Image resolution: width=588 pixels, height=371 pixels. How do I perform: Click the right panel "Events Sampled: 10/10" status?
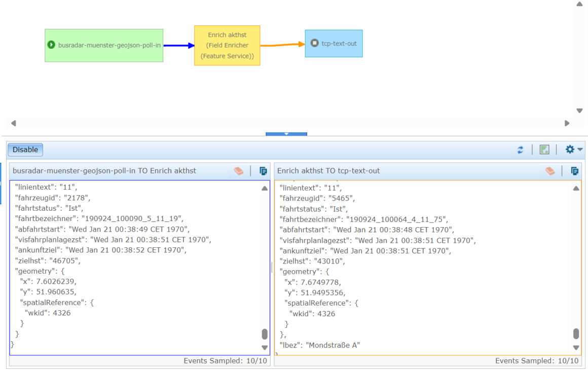tap(537, 361)
